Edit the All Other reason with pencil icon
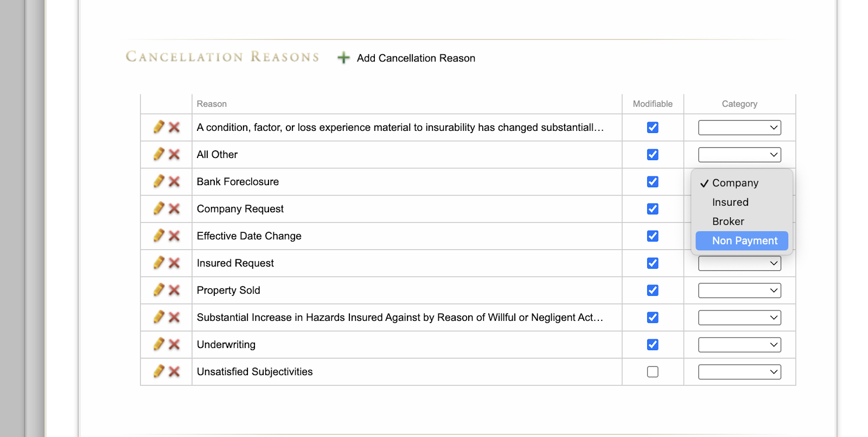This screenshot has height=437, width=868. click(158, 155)
